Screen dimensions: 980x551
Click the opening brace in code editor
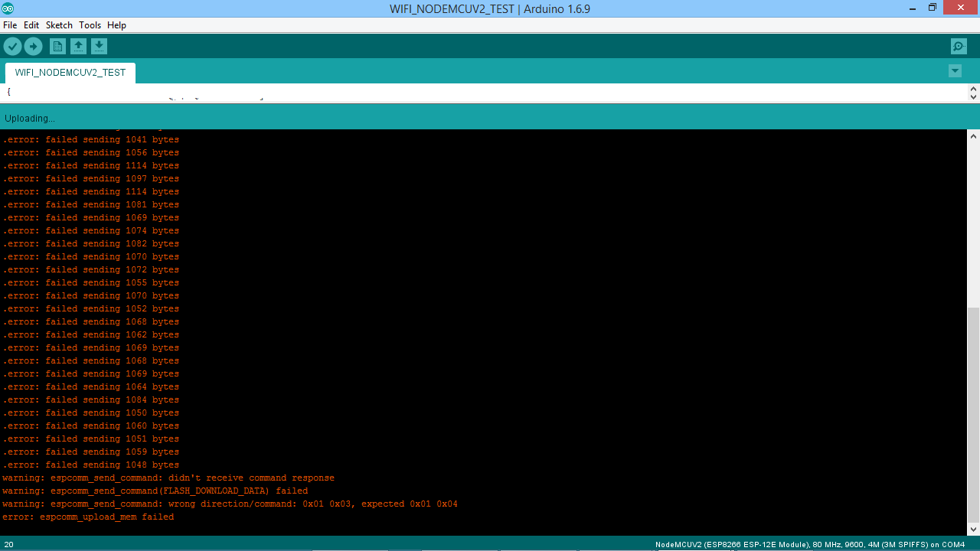pyautogui.click(x=8, y=91)
